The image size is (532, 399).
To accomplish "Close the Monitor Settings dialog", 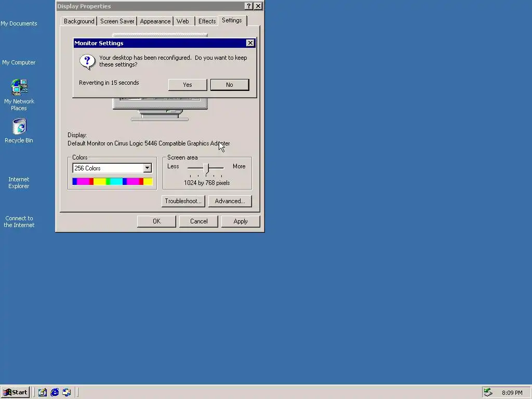I will [x=250, y=43].
